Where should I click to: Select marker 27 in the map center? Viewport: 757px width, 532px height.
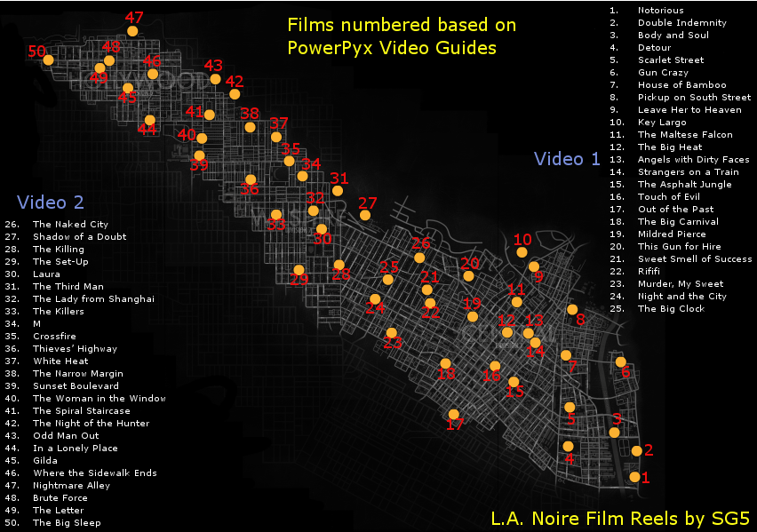[x=365, y=214]
